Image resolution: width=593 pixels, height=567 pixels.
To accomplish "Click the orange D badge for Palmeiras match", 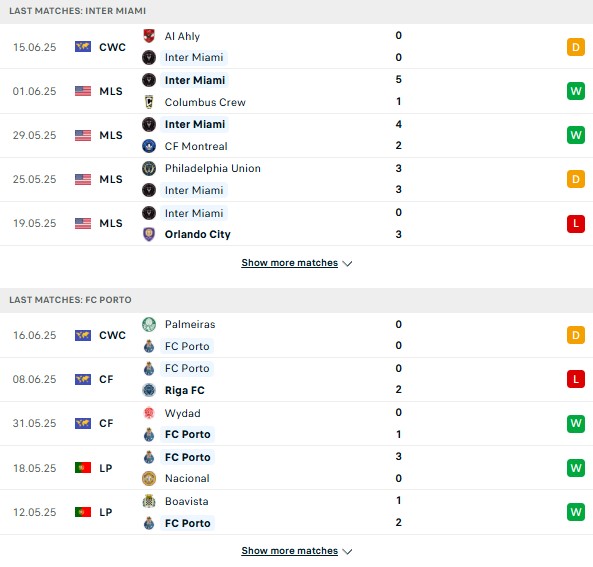I will (x=576, y=335).
